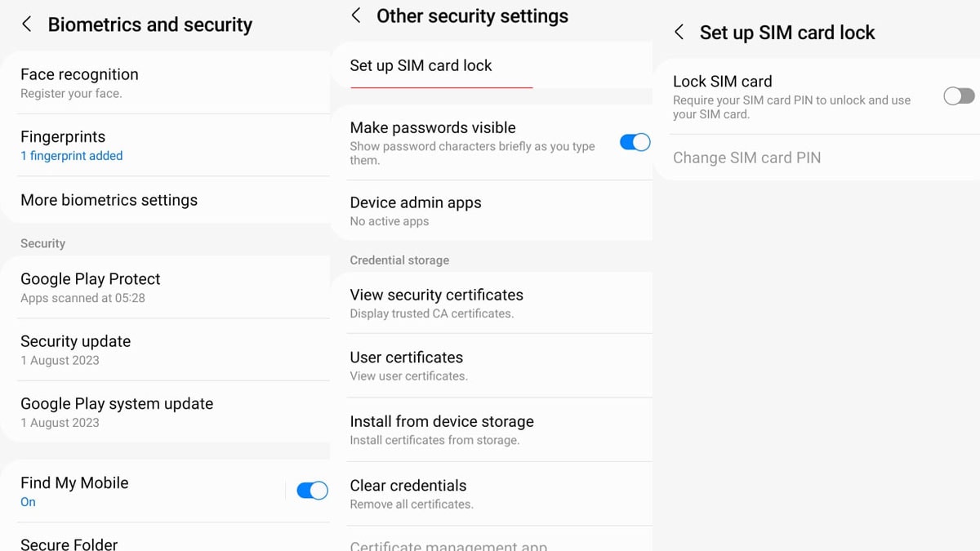980x551 pixels.
Task: Tap Change SIM card PIN
Action: click(x=817, y=158)
